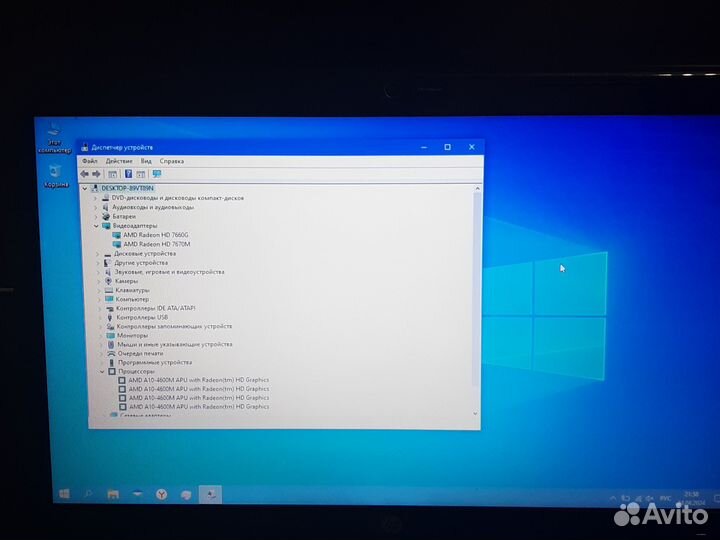Open the Файл menu

click(x=90, y=161)
